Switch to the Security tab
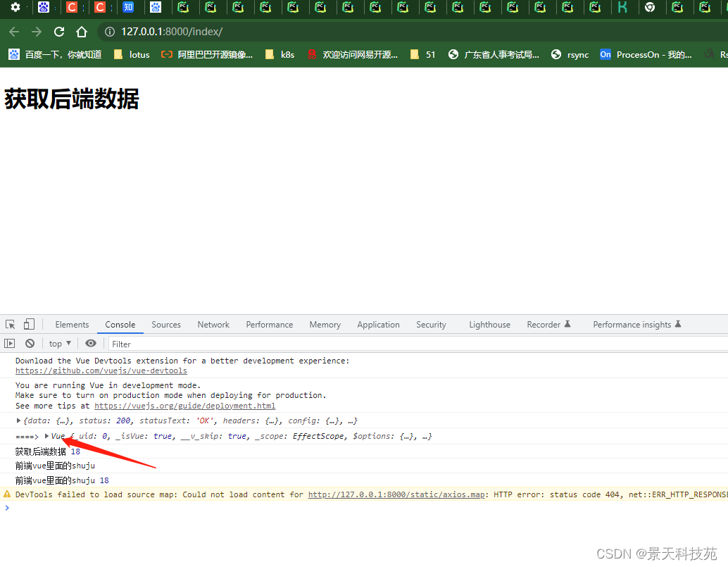The height and width of the screenshot is (567, 728). 431,325
